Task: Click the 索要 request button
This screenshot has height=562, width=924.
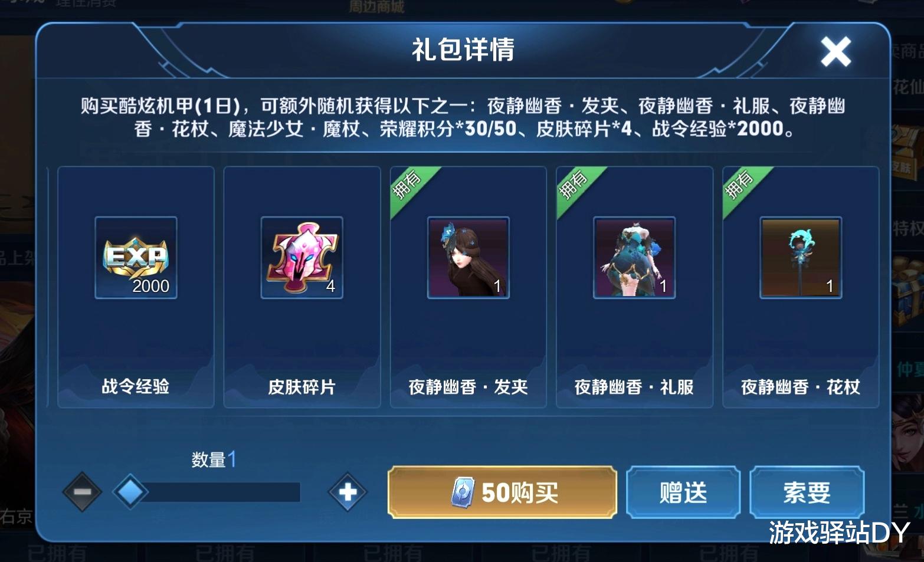Action: coord(807,492)
